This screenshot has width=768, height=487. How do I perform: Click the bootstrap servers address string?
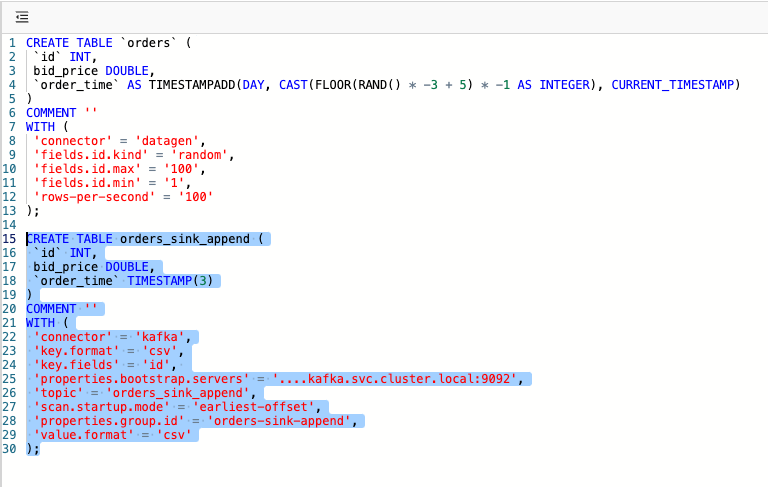pyautogui.click(x=398, y=379)
